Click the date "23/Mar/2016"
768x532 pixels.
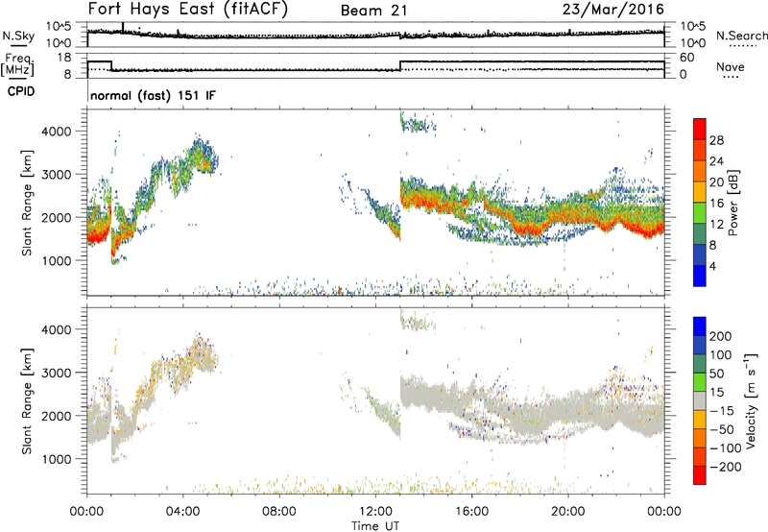pos(612,10)
